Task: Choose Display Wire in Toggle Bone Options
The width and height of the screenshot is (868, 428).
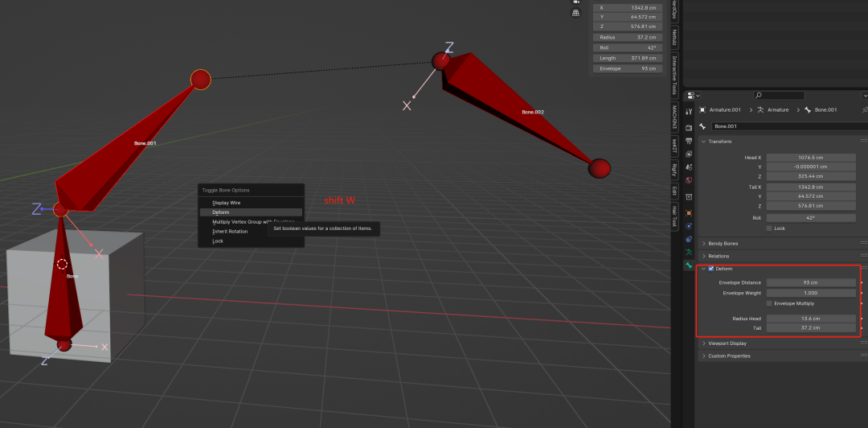Action: [x=251, y=203]
